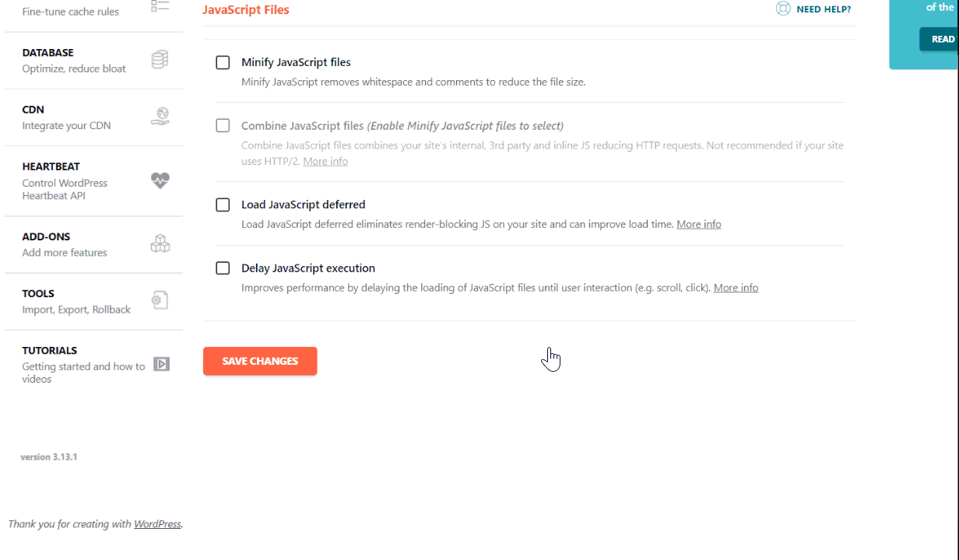
Task: Click the CDN globe-in-hand icon
Action: click(x=160, y=117)
